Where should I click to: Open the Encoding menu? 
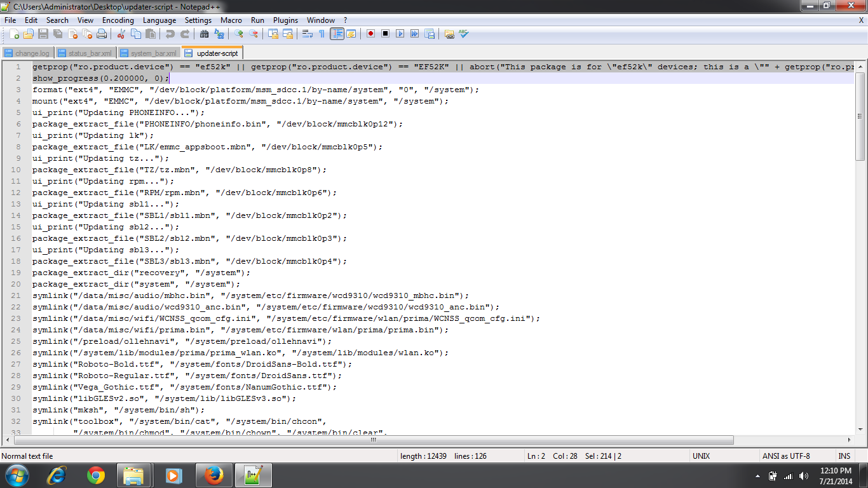(x=118, y=20)
